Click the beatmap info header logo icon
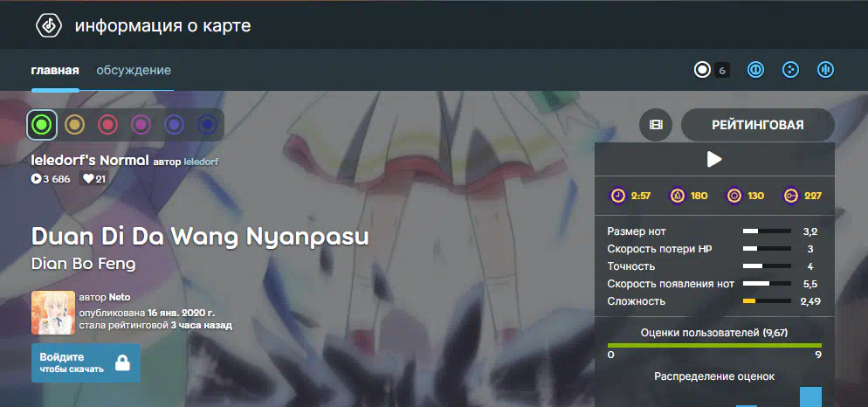The width and height of the screenshot is (868, 407). (x=49, y=25)
